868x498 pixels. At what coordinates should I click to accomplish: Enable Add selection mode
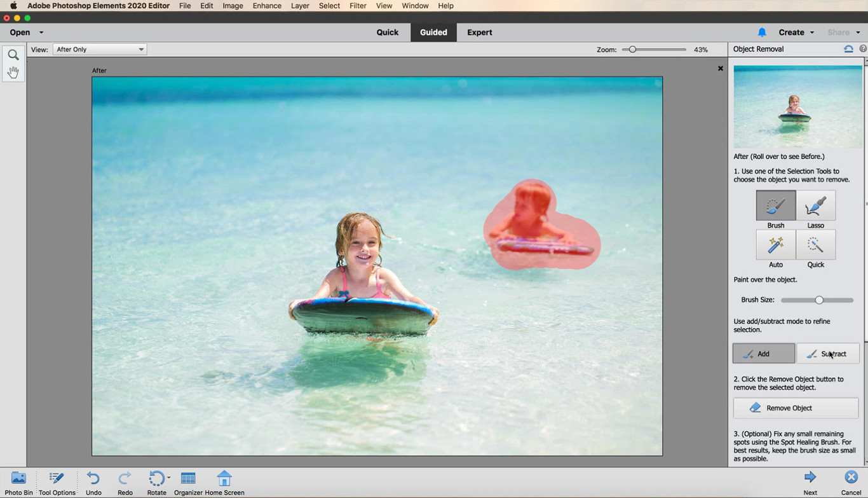(763, 354)
